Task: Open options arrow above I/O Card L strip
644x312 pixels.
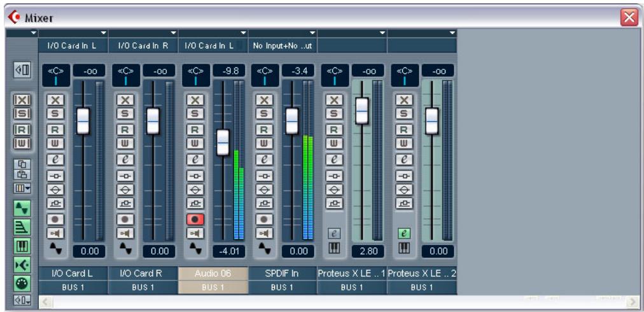Action: click(104, 32)
